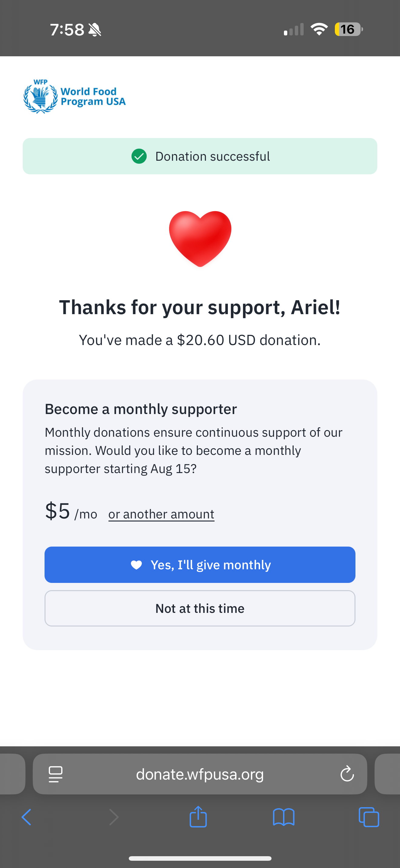400x868 pixels.
Task: Show all open Safari tabs
Action: point(369,817)
